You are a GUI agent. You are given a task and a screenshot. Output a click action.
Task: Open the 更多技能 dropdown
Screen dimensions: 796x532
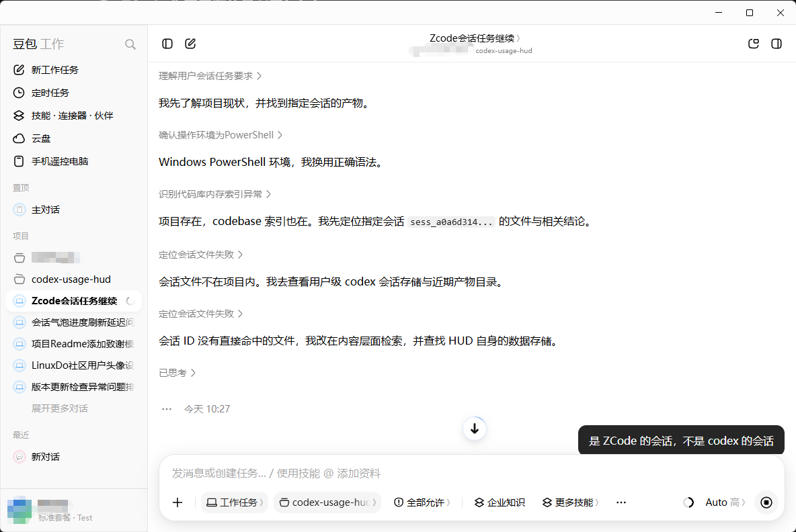pos(571,502)
